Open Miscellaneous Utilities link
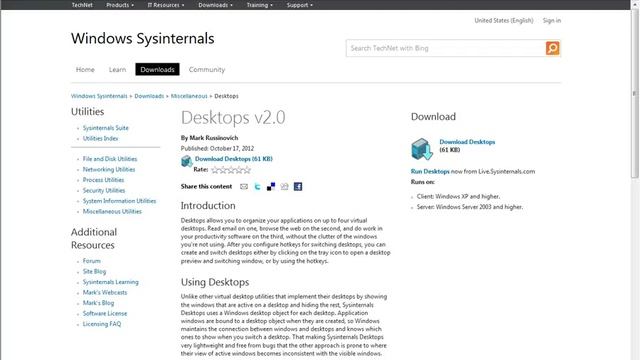This screenshot has width=640, height=360. coord(112,211)
